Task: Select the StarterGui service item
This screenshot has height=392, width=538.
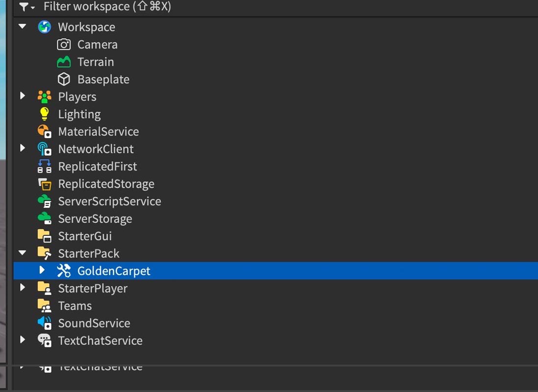Action: [85, 236]
